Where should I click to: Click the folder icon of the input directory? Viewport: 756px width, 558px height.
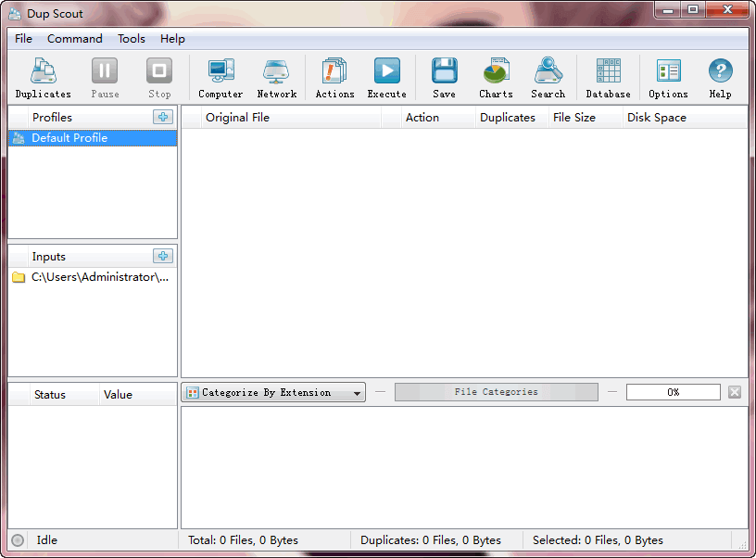pos(19,277)
